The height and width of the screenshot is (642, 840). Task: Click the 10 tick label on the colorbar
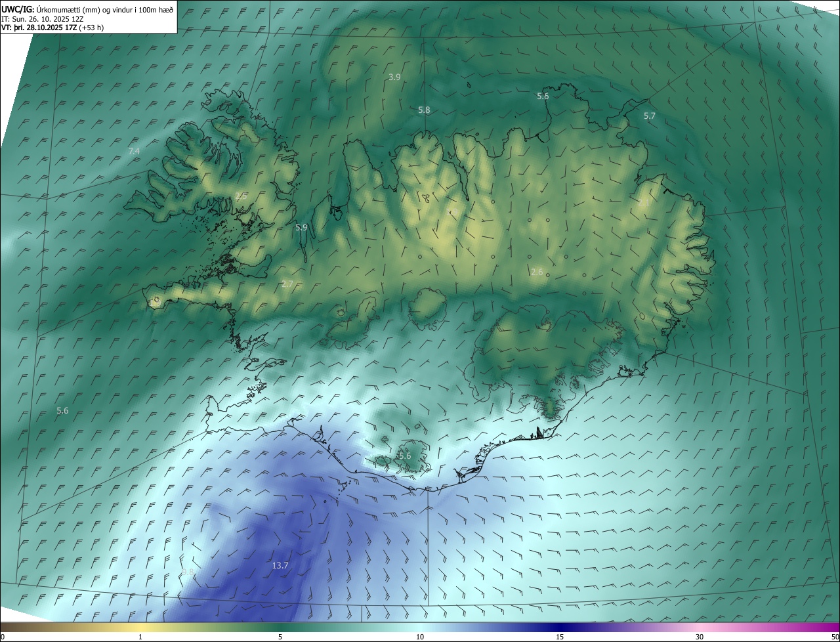420,637
